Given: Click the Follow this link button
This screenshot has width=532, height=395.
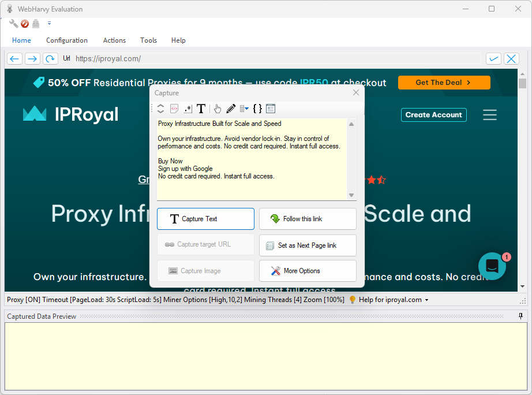Looking at the screenshot, I should point(308,219).
